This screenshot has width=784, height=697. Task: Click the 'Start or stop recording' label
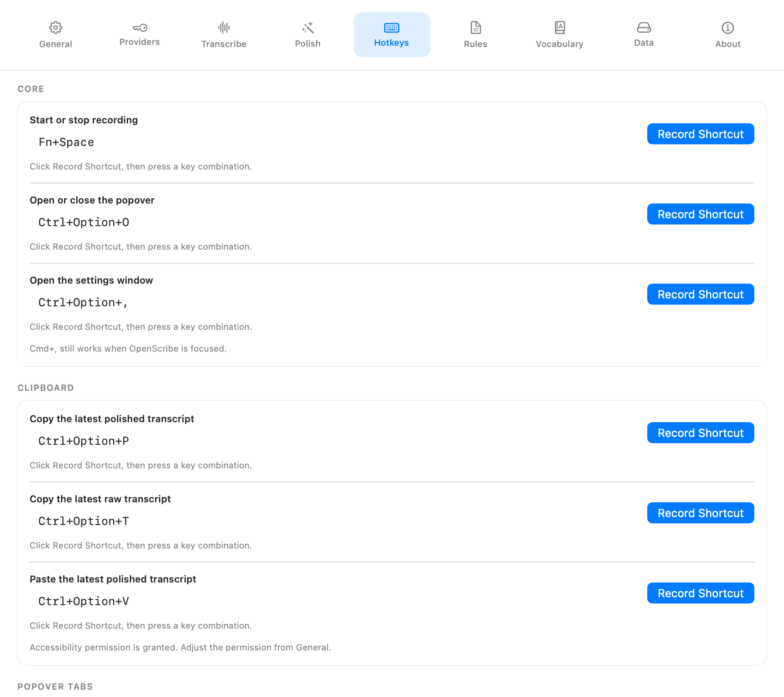click(x=84, y=120)
